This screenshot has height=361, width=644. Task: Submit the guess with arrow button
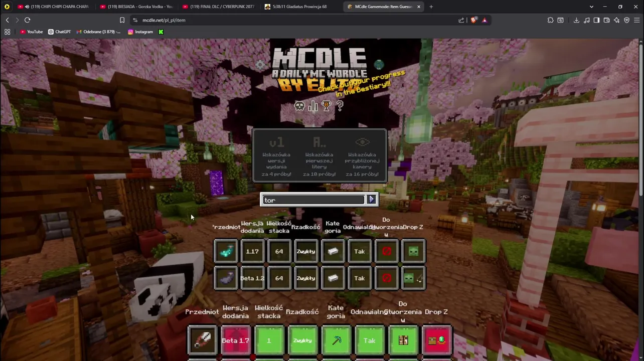click(x=371, y=200)
